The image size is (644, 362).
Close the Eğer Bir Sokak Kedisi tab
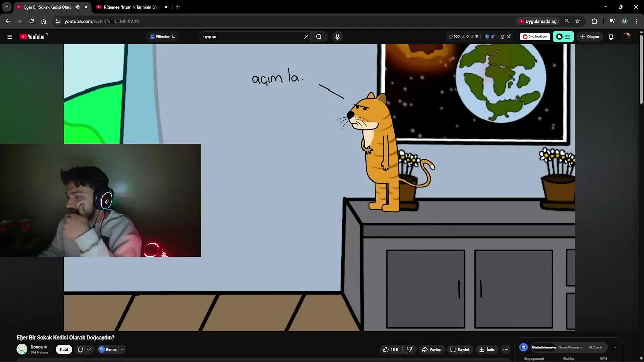coord(86,7)
